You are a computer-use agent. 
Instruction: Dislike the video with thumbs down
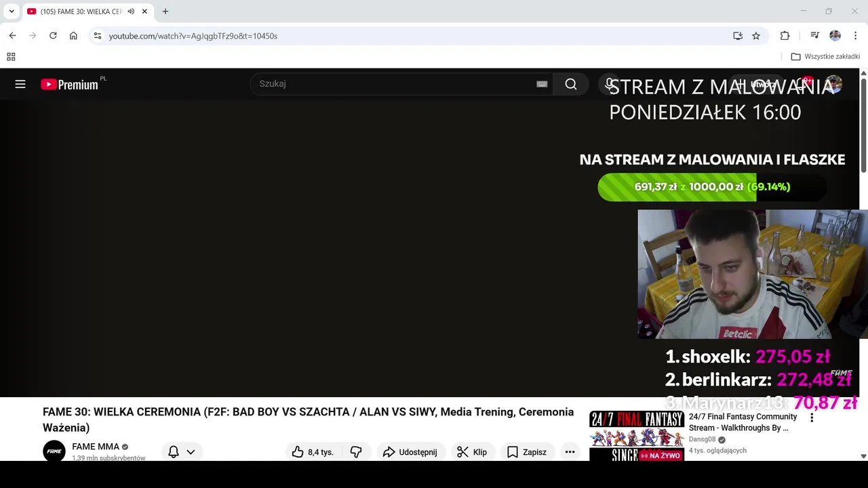[356, 452]
